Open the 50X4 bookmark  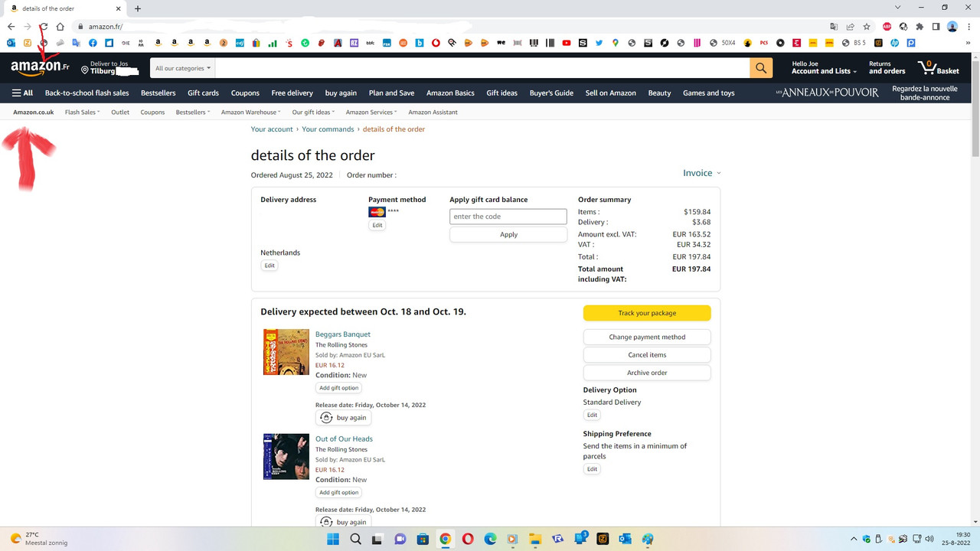point(723,43)
